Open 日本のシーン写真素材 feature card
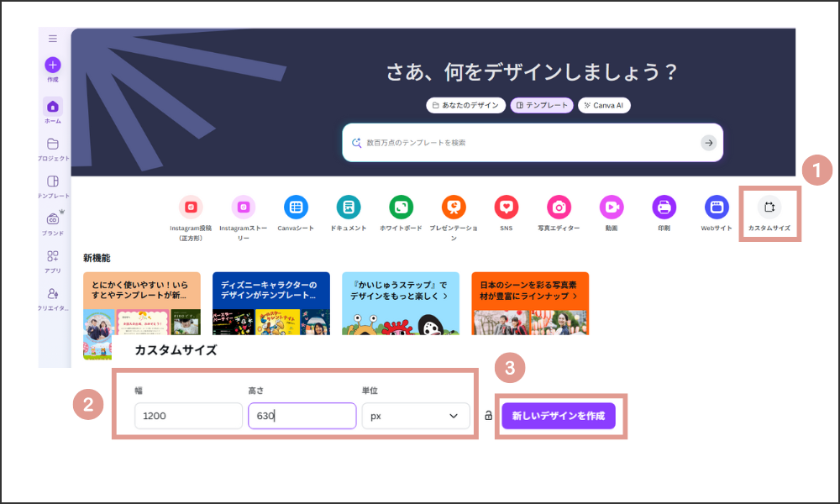 [530, 304]
